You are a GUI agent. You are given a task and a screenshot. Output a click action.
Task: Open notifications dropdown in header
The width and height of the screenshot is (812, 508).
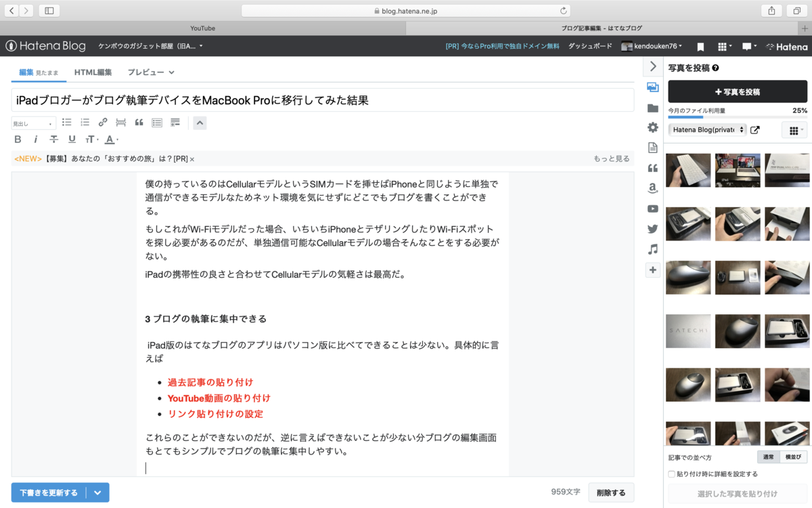click(x=749, y=47)
